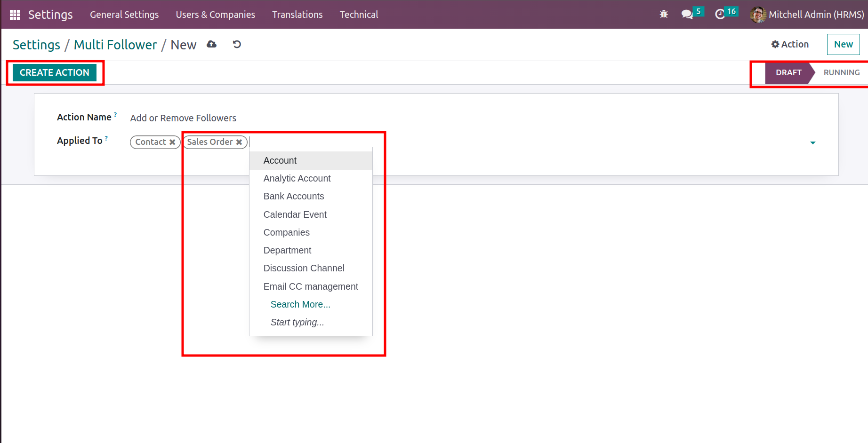Open the apps grid menu icon
The image size is (868, 443).
(x=15, y=15)
